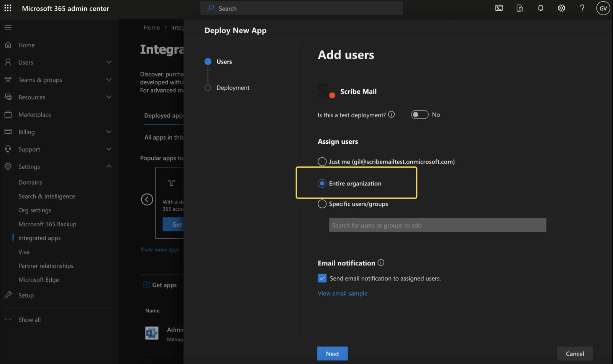Click the Home house icon in sidebar

point(8,45)
